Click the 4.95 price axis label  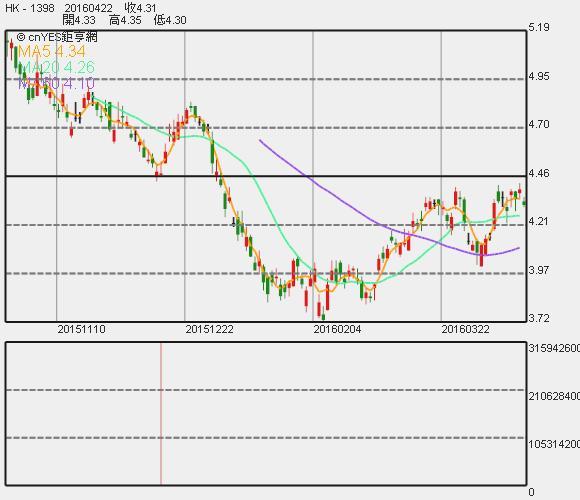(539, 76)
